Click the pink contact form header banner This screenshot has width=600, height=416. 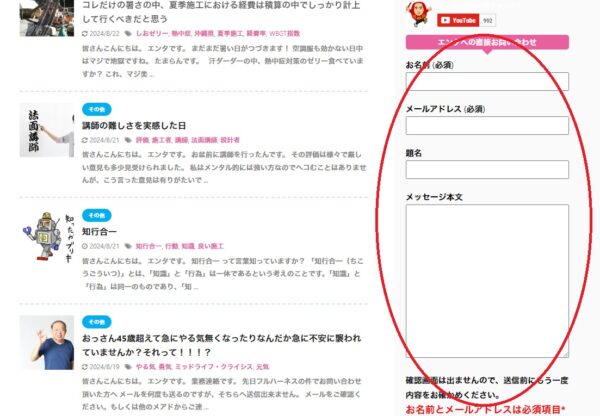(486, 42)
